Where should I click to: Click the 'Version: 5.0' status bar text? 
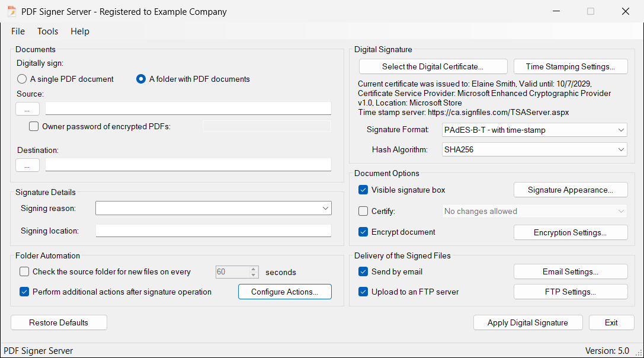[x=607, y=351]
